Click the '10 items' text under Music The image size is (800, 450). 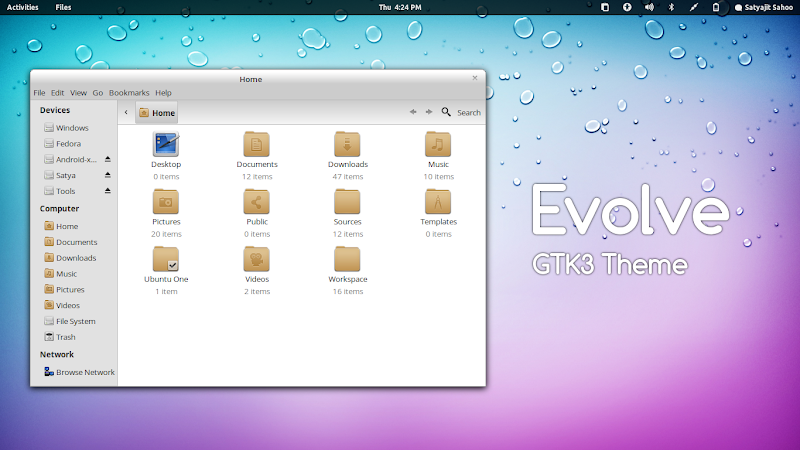click(438, 177)
